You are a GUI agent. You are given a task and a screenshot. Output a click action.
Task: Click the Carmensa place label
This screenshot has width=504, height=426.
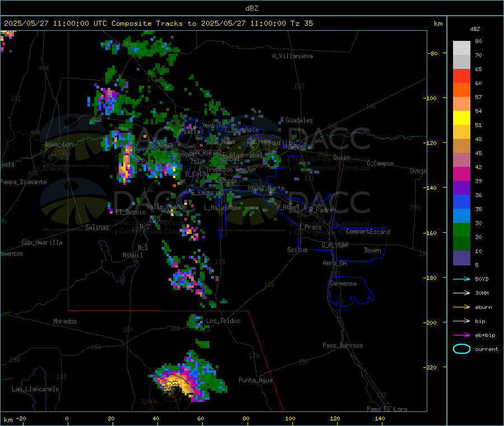click(343, 283)
